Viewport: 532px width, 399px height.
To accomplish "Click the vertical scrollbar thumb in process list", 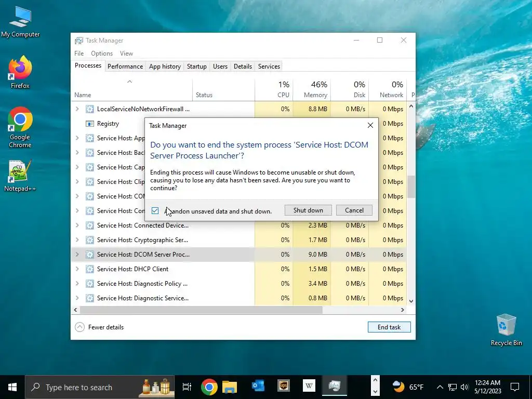I will click(x=411, y=187).
